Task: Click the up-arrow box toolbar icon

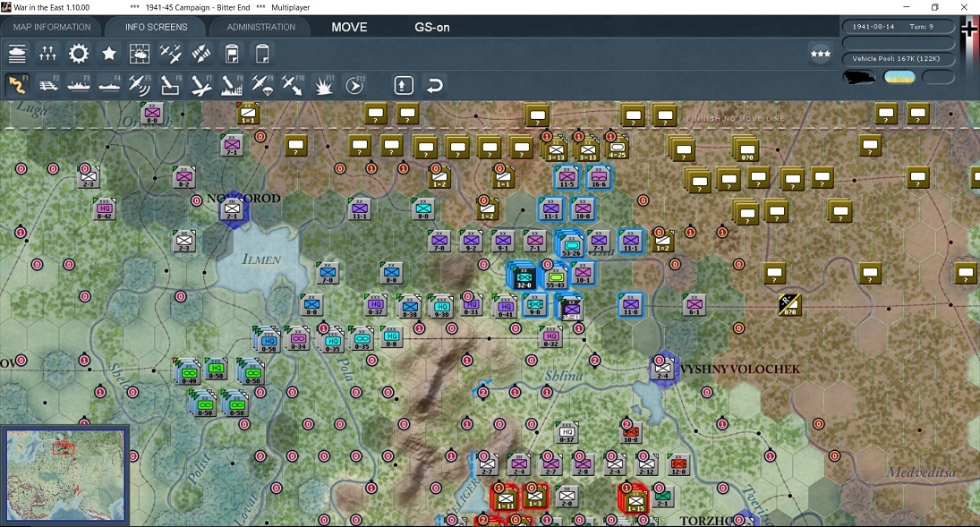Action: point(403,85)
